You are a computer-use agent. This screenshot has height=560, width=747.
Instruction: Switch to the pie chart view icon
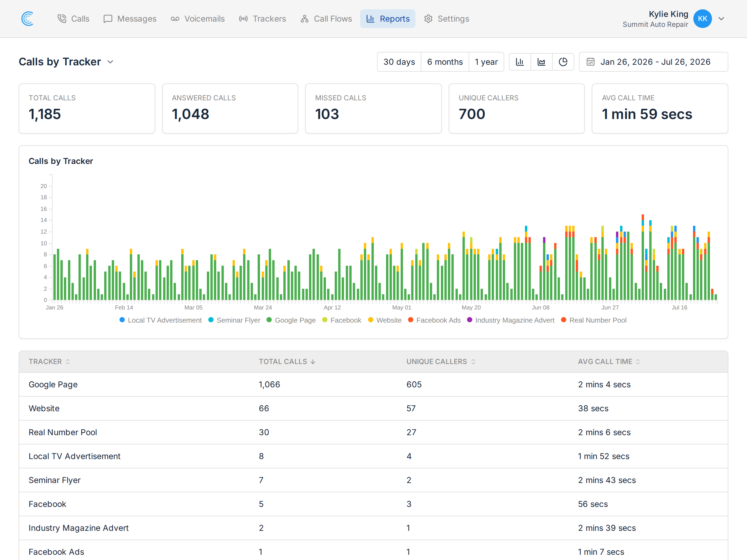pyautogui.click(x=563, y=62)
